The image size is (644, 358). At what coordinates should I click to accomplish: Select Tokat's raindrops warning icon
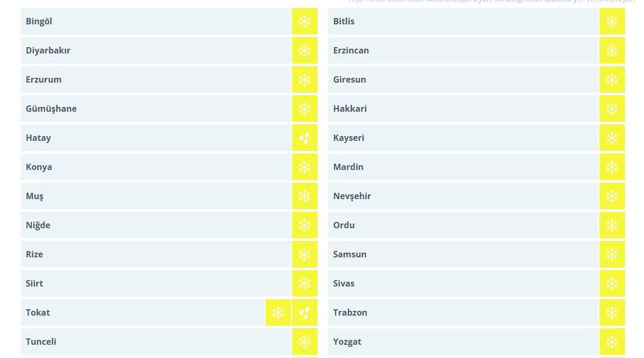304,313
